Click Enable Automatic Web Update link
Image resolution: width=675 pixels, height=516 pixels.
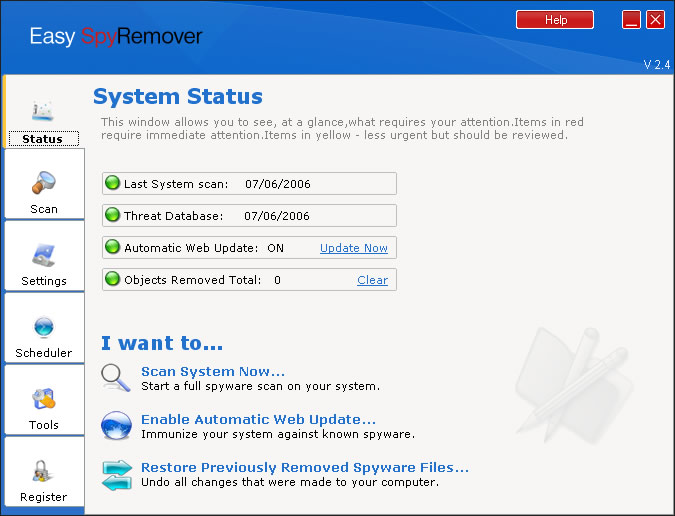[258, 420]
